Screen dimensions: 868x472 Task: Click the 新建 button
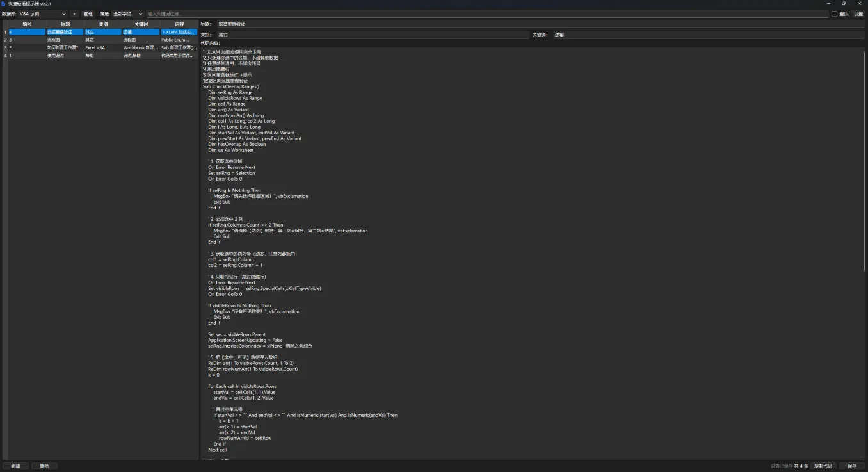[15, 466]
